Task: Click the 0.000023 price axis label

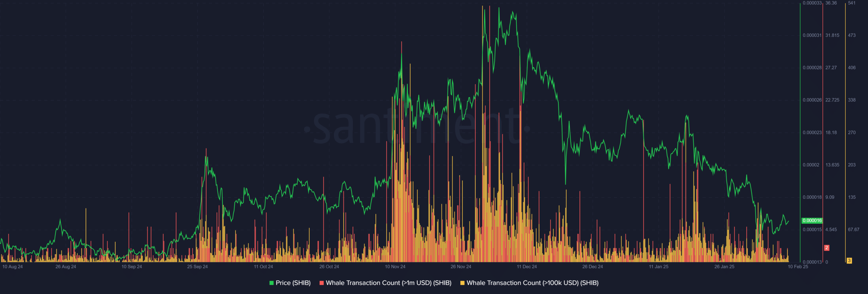Action: click(812, 133)
